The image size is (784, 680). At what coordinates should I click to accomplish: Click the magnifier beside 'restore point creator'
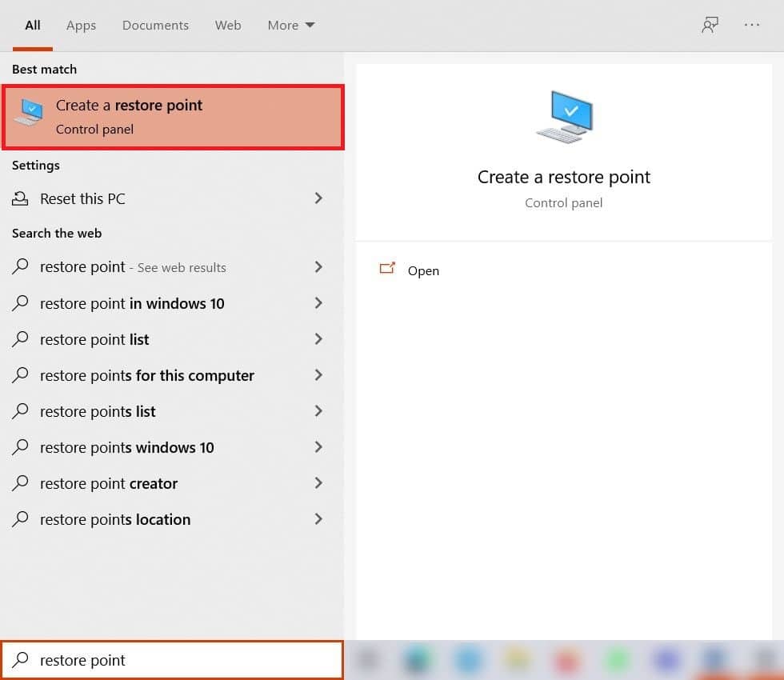point(19,483)
